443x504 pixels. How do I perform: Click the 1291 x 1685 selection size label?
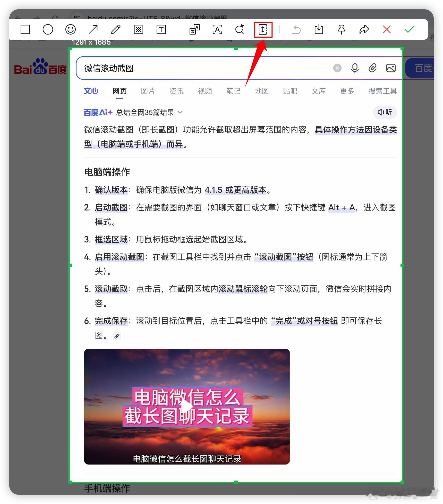(91, 42)
